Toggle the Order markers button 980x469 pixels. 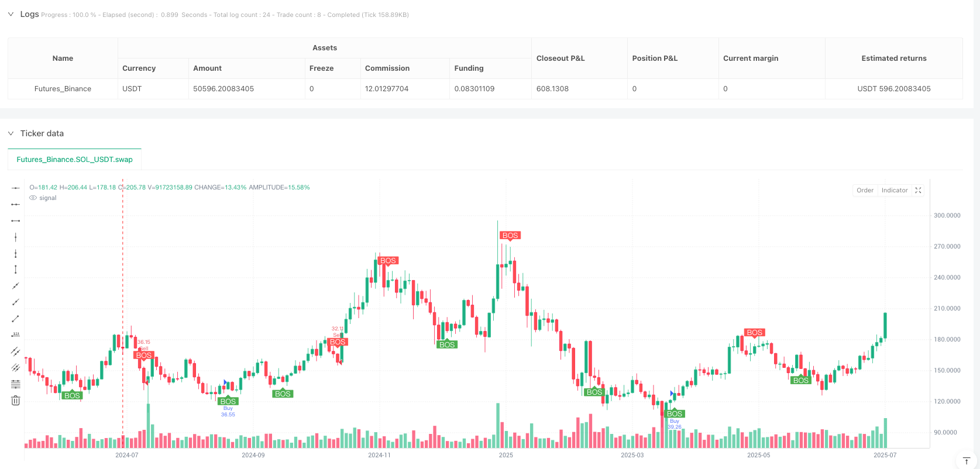click(x=865, y=190)
